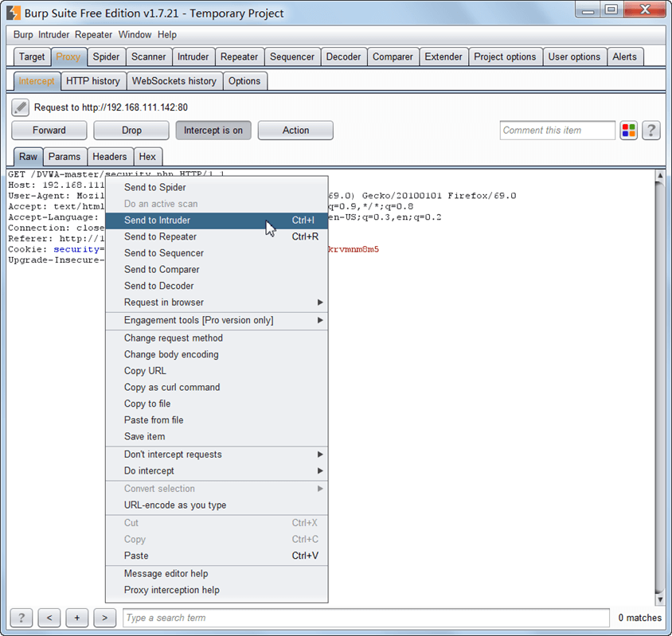The height and width of the screenshot is (636, 672).
Task: Click the 'Type a search term' field
Action: 366,618
